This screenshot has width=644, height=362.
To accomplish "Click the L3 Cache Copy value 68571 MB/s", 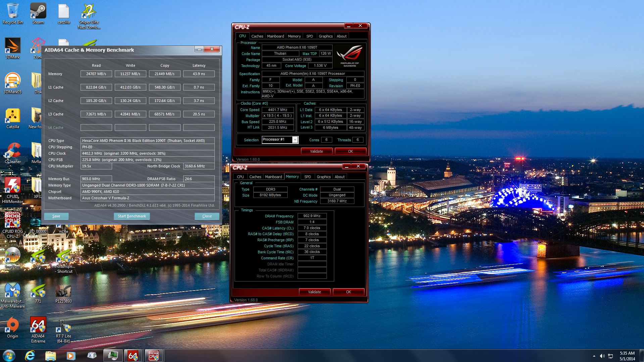I will 165,114.
